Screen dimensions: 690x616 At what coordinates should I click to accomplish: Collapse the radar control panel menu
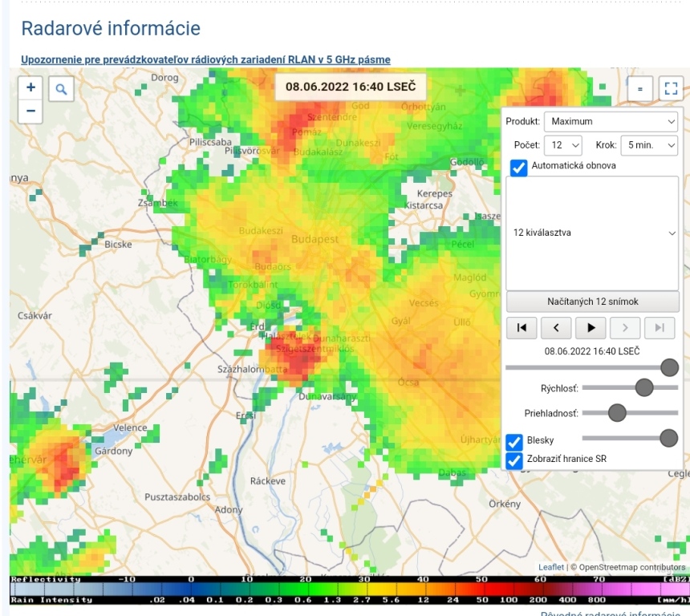point(640,89)
